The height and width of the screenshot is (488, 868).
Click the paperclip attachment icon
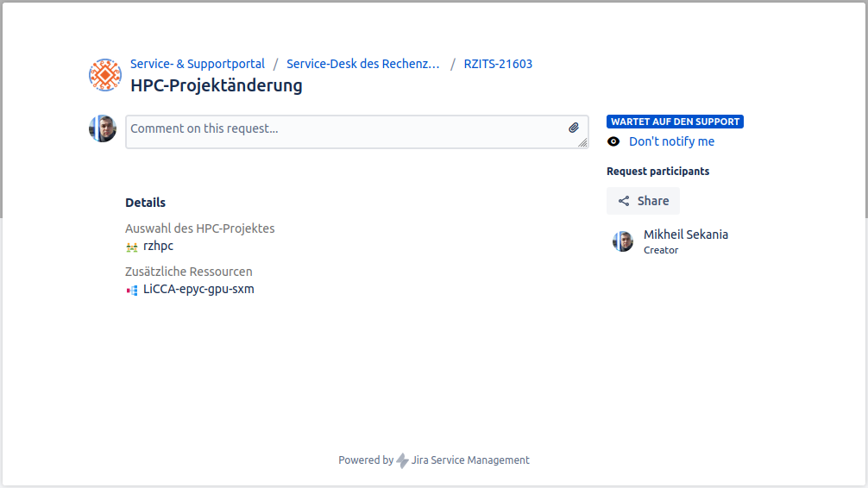574,128
